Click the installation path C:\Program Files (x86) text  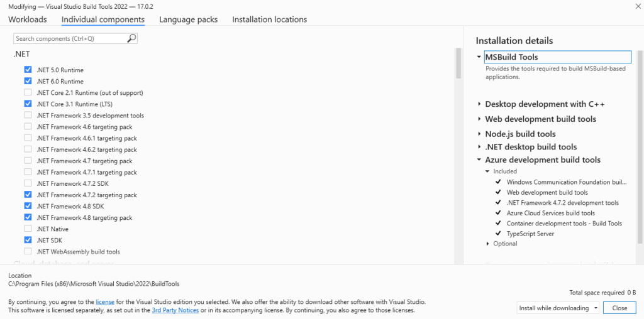coord(94,284)
